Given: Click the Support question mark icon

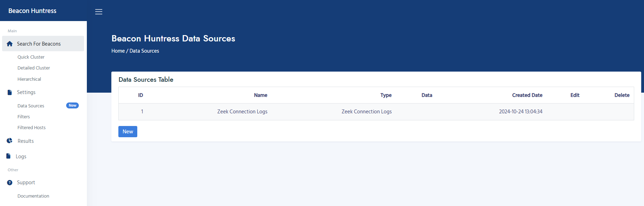Looking at the screenshot, I should (x=10, y=182).
